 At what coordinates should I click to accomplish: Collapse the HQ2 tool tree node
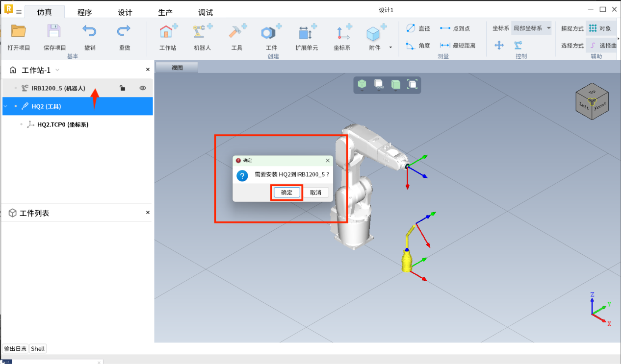click(x=5, y=106)
